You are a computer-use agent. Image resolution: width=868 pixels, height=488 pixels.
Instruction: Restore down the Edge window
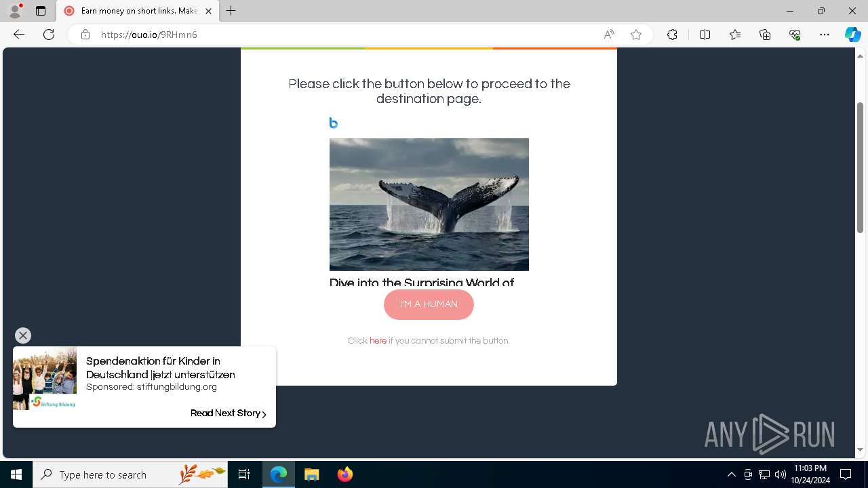821,11
